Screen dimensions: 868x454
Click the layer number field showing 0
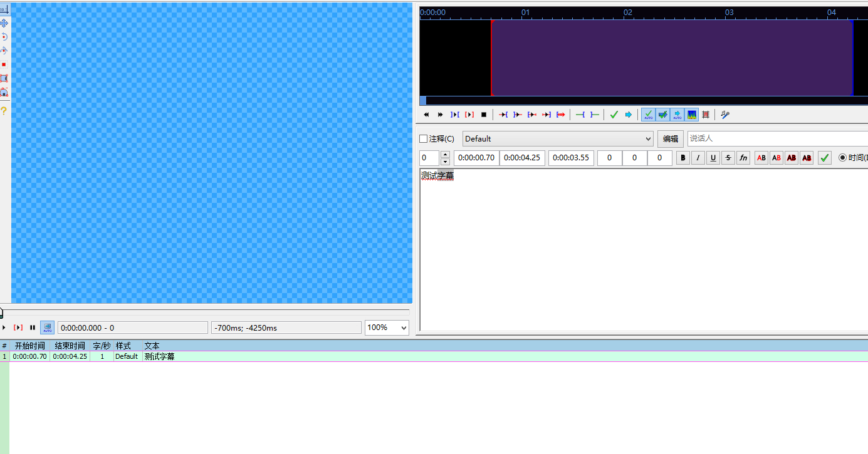tap(430, 158)
